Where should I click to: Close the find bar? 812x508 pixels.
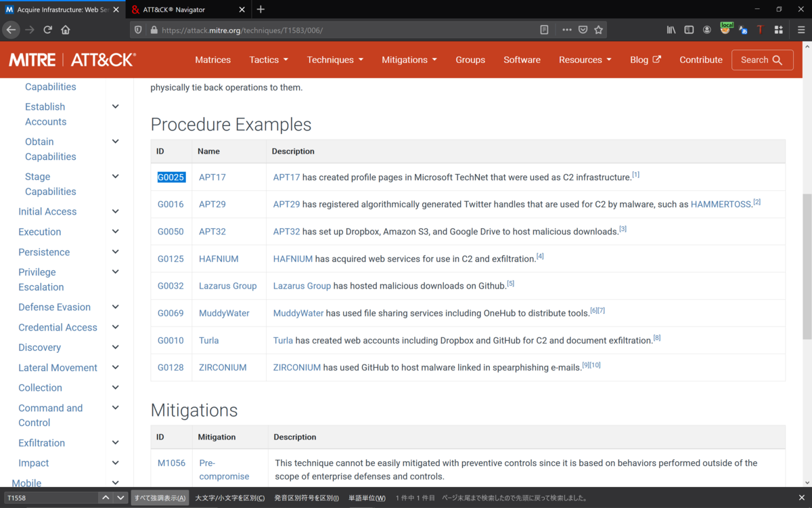click(802, 498)
